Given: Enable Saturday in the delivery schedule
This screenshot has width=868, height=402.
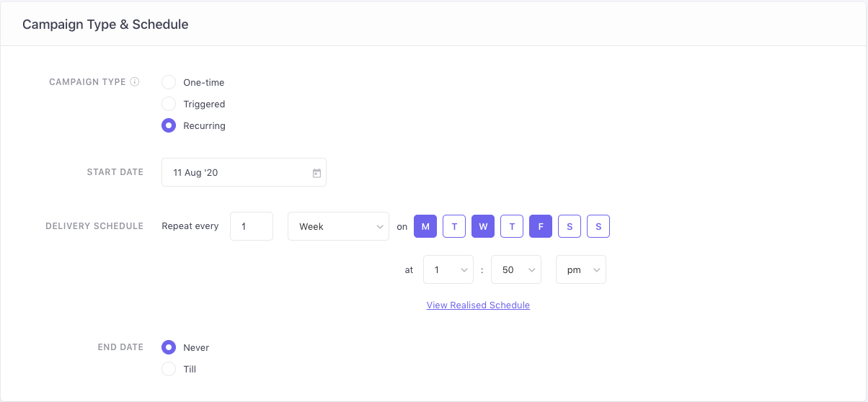Looking at the screenshot, I should coord(570,226).
